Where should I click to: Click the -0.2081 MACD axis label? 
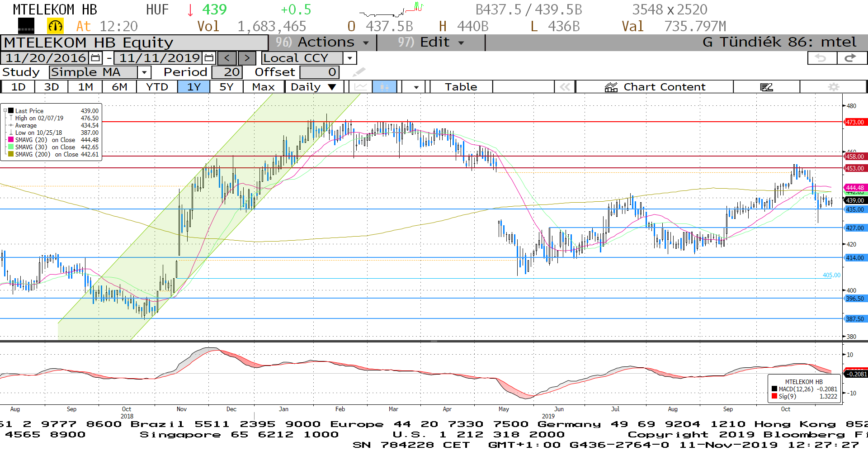click(x=856, y=374)
